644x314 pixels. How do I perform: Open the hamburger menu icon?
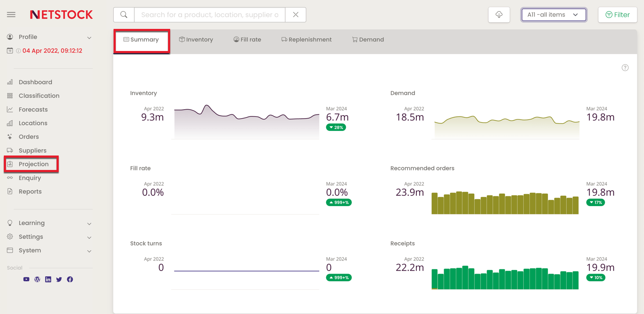tap(11, 14)
